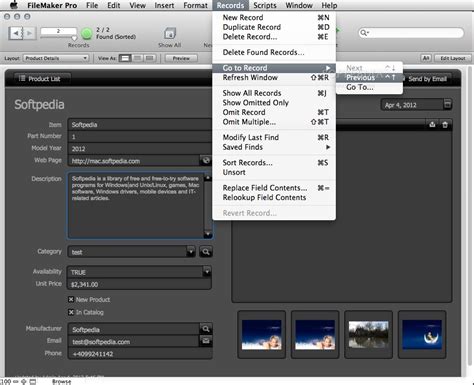Click the Edit Layout button
This screenshot has height=385, width=474.
453,58
